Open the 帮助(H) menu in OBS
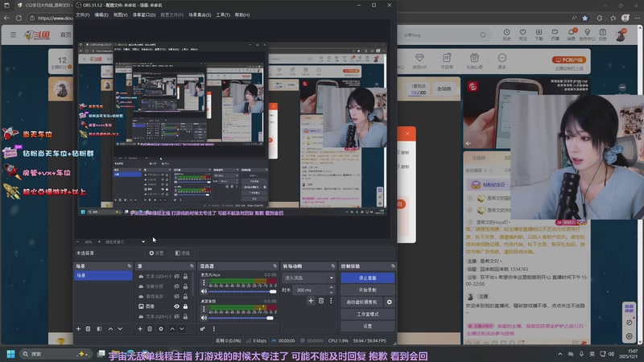The image size is (644, 362). tap(242, 14)
